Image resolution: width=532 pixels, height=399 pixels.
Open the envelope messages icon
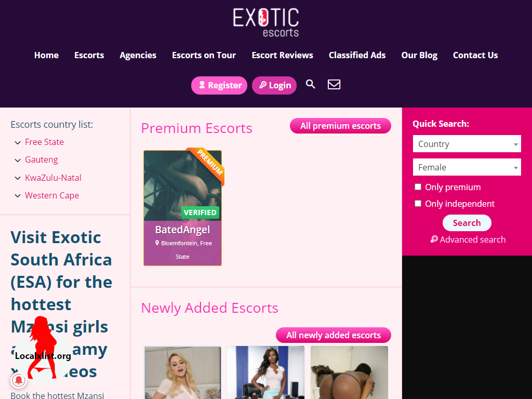(334, 85)
